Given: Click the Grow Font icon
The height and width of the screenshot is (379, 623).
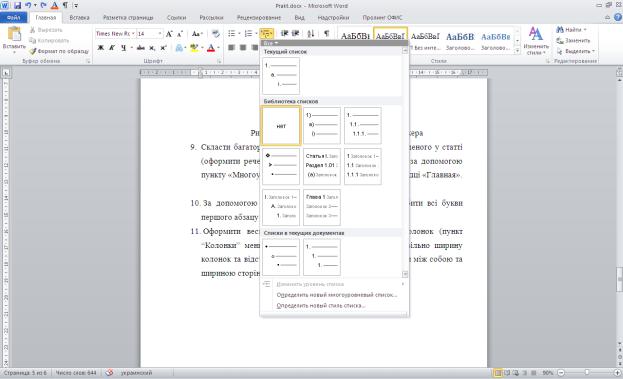Looking at the screenshot, I should [x=169, y=34].
